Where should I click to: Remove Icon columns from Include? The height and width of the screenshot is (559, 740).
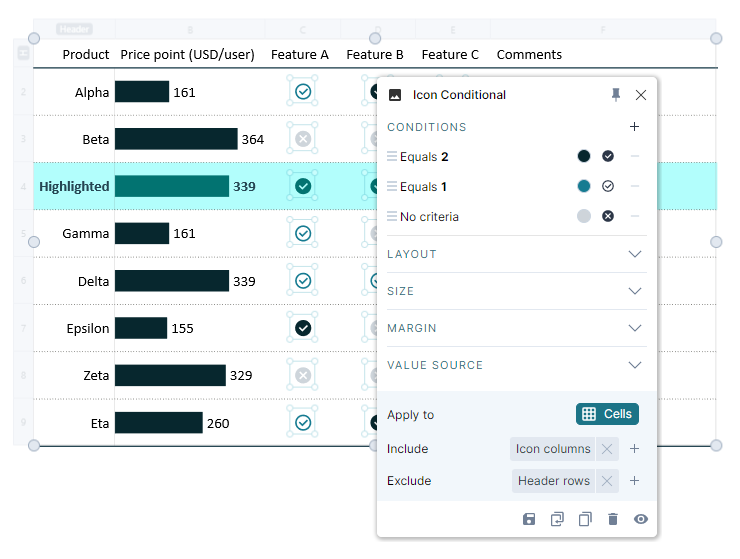[607, 449]
